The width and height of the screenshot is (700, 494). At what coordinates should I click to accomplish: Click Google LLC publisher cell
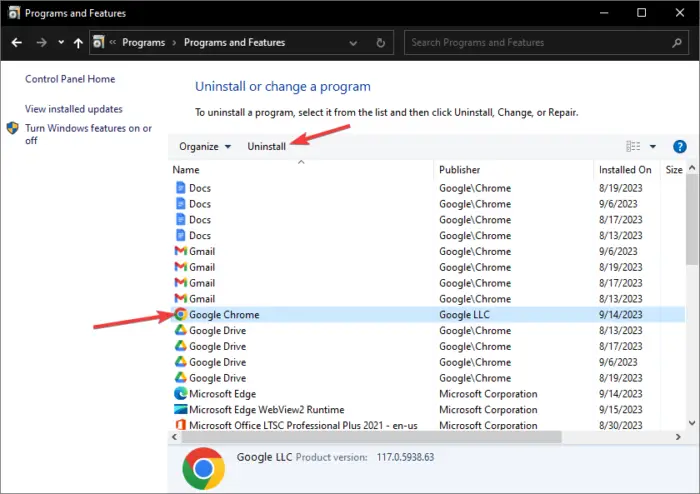pyautogui.click(x=464, y=315)
